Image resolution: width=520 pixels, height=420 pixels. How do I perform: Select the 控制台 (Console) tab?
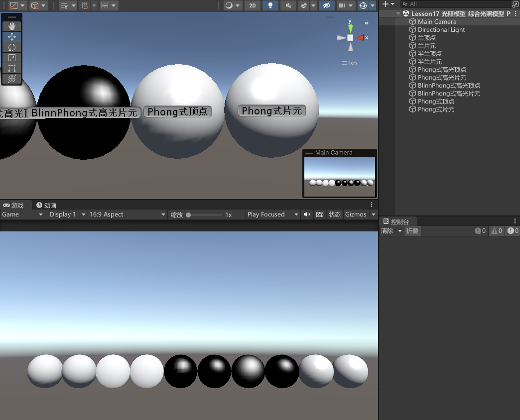pos(396,221)
